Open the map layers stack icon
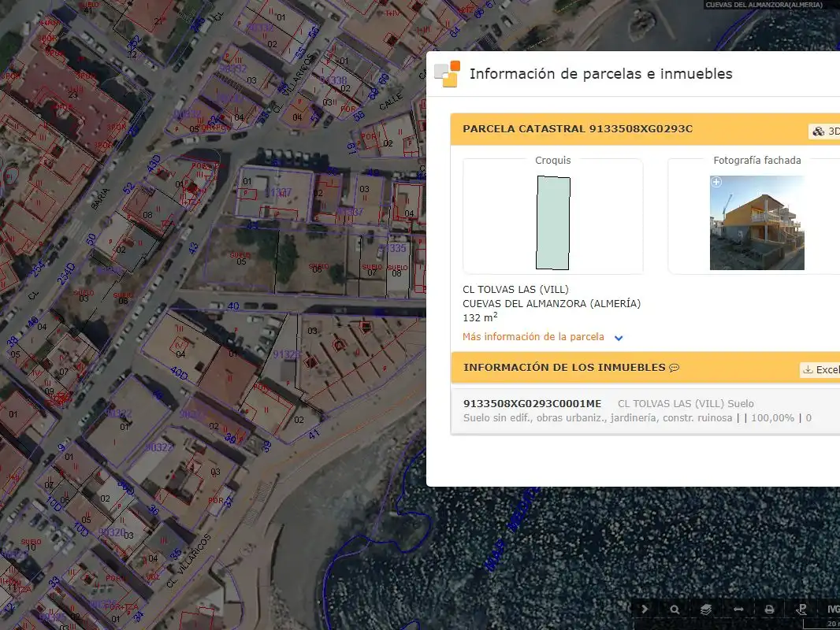The width and height of the screenshot is (840, 630). coord(706,609)
